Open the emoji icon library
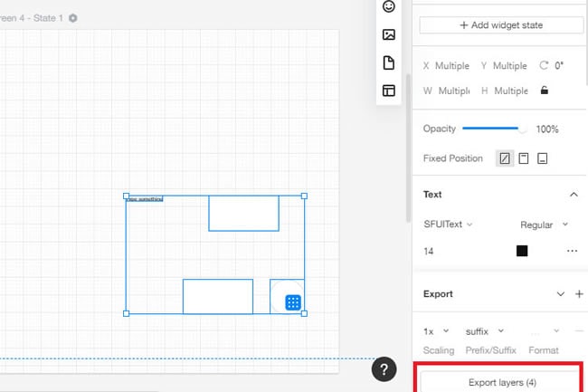This screenshot has height=392, width=588. (388, 6)
